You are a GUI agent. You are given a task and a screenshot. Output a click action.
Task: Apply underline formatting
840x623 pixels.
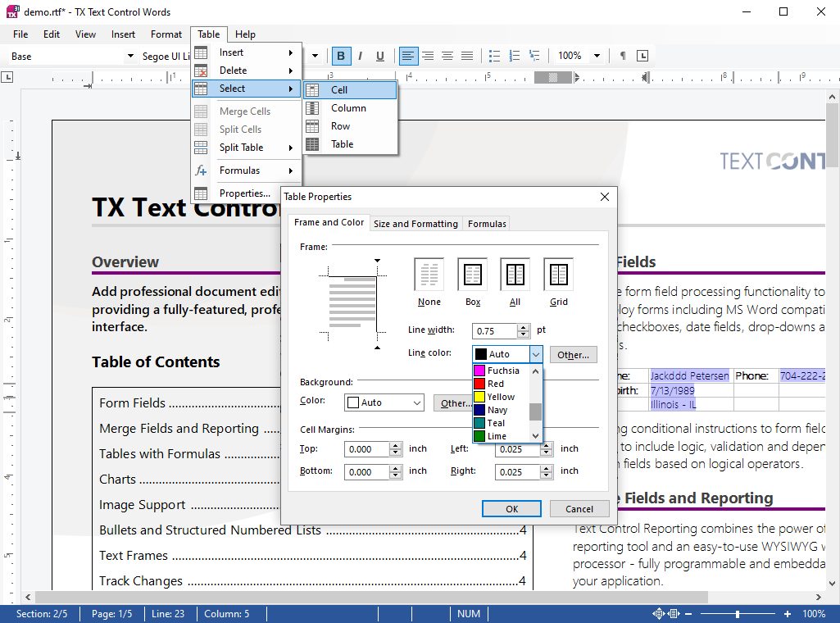point(379,56)
